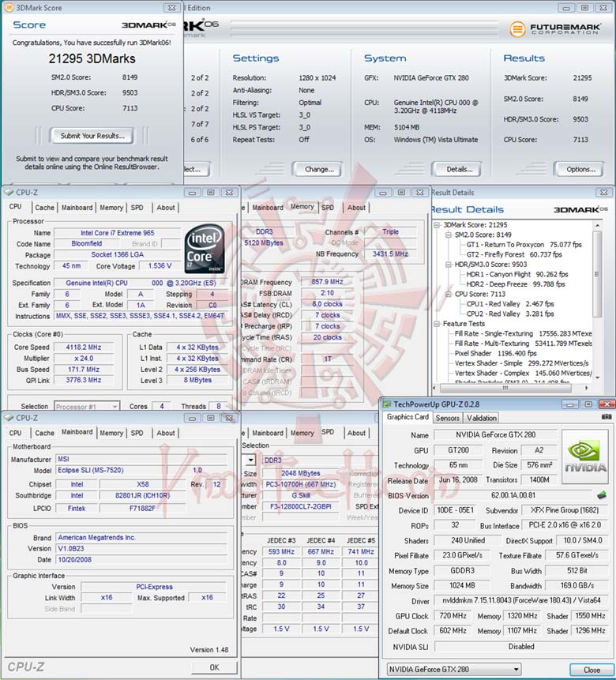Viewport: 616px width, 680px height.
Task: Click the DRAM Frequency 857.9 MHz value
Action: click(x=327, y=282)
